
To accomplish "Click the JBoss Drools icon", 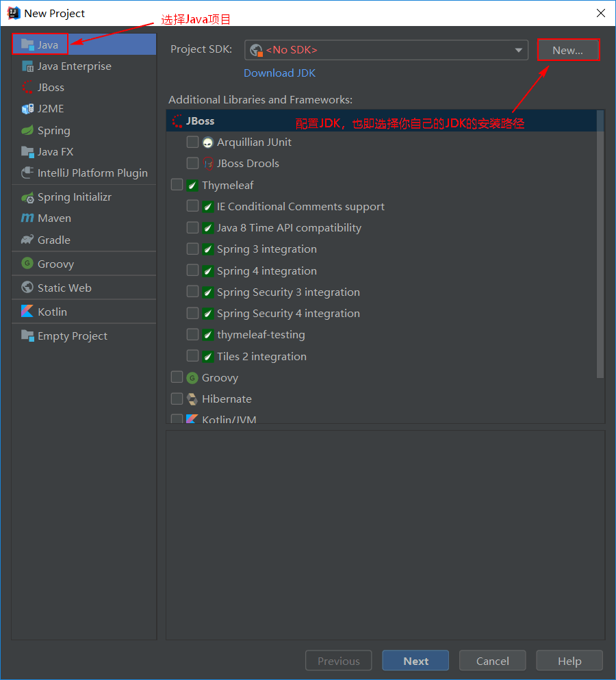I will point(208,164).
